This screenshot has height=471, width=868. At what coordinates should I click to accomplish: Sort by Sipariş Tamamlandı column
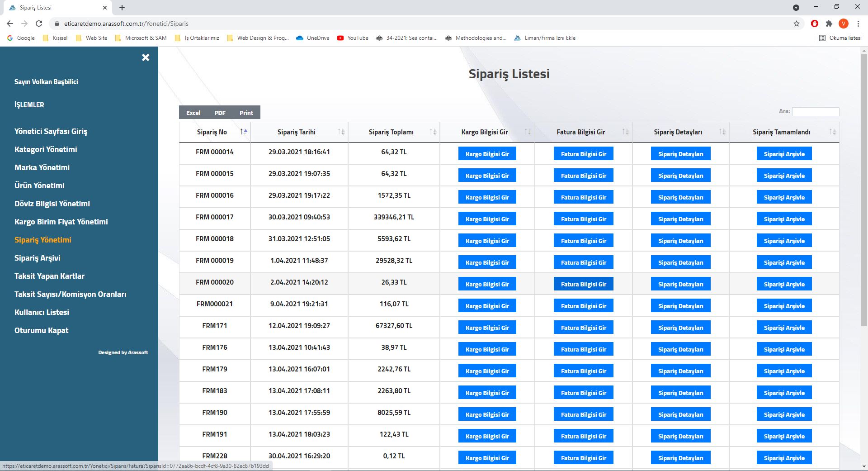click(784, 132)
